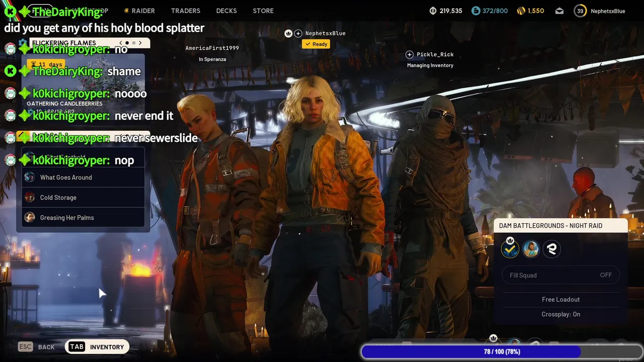Click the 11 days timer badge
Image resolution: width=644 pixels, height=362 pixels.
46,64
